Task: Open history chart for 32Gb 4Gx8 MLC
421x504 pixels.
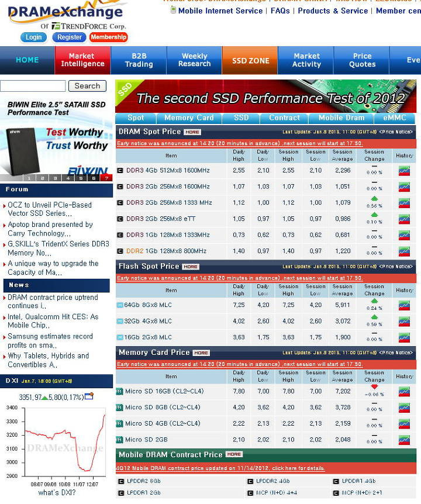Action: tap(404, 322)
